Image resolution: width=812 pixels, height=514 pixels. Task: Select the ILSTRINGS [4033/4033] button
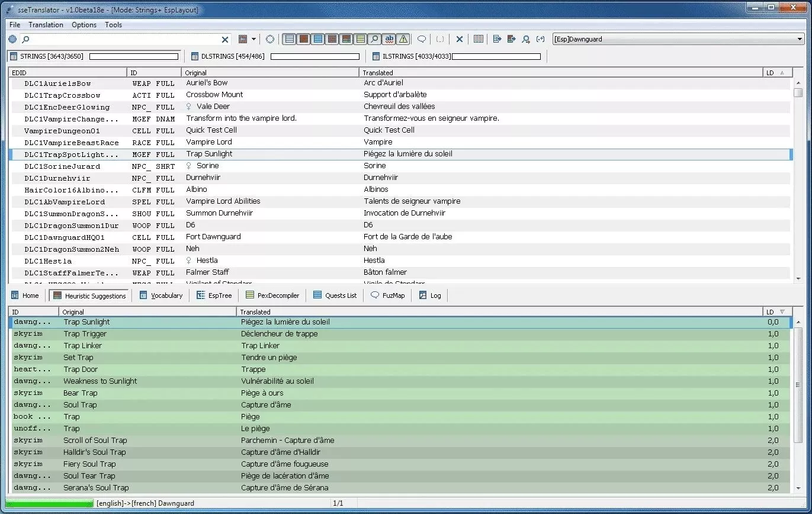pyautogui.click(x=408, y=56)
